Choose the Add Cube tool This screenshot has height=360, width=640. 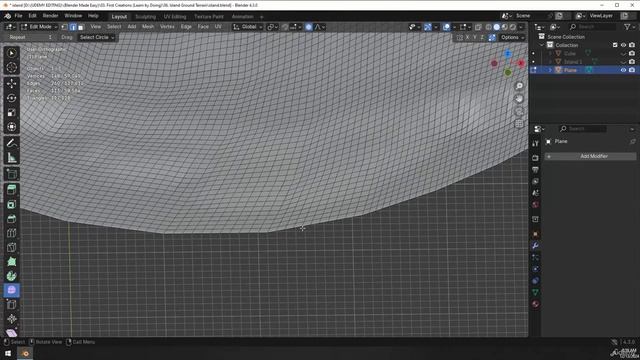click(11, 174)
